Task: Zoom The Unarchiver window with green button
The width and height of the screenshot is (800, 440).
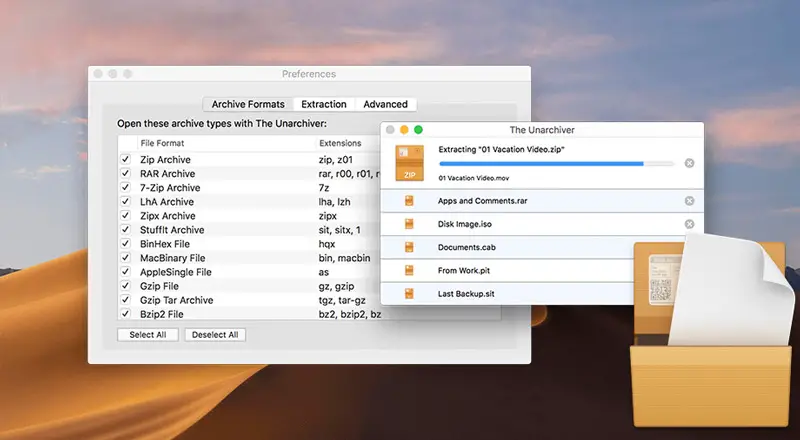Action: tap(418, 130)
